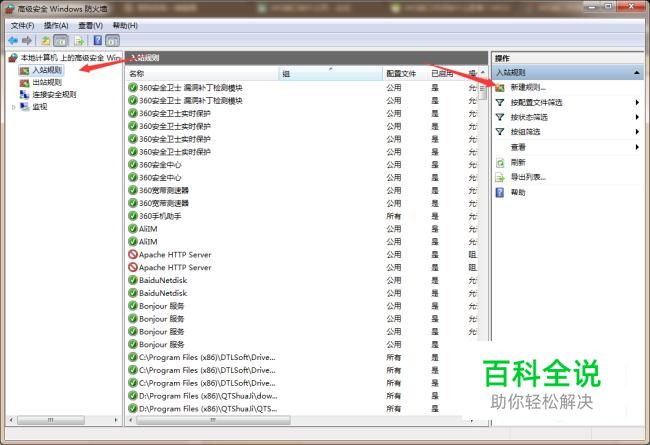Open the 帮助(H) menu
This screenshot has height=445, width=650.
[125, 26]
